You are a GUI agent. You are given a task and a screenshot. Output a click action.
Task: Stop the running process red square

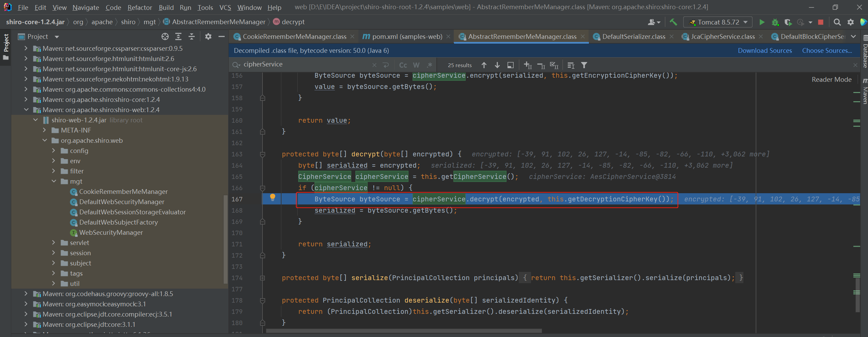(821, 22)
